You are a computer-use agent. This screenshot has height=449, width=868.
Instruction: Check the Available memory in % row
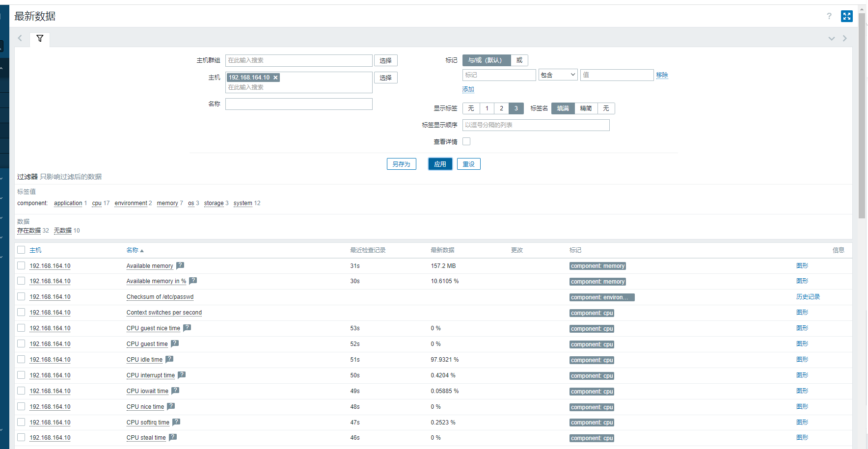pos(21,281)
